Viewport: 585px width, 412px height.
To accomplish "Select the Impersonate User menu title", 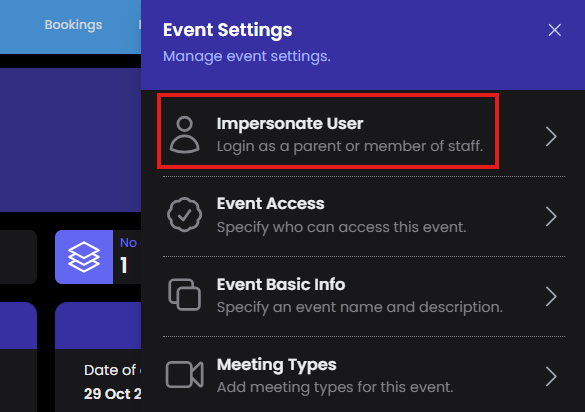I will pos(290,124).
